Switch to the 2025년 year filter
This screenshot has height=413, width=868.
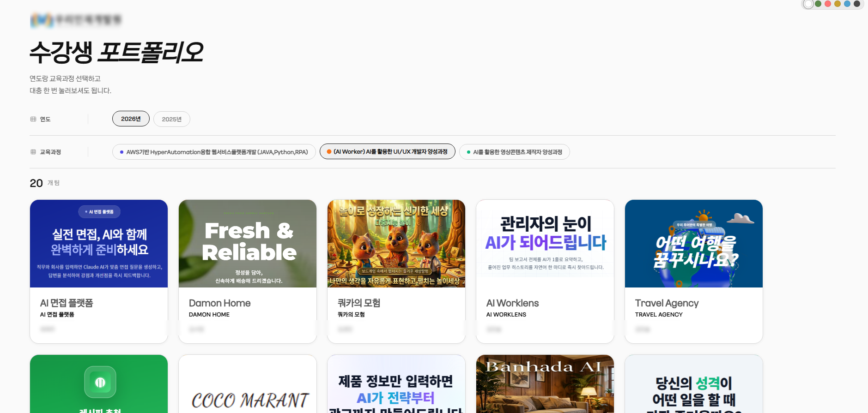pyautogui.click(x=171, y=119)
